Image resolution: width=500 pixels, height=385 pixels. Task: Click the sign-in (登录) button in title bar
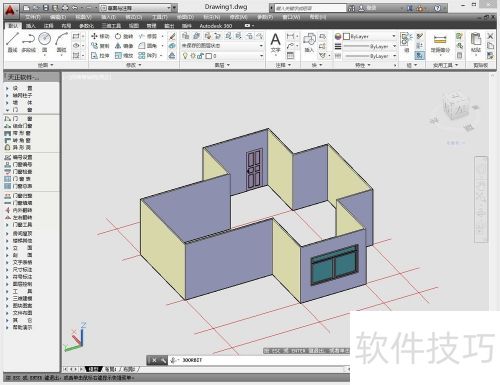tap(368, 8)
